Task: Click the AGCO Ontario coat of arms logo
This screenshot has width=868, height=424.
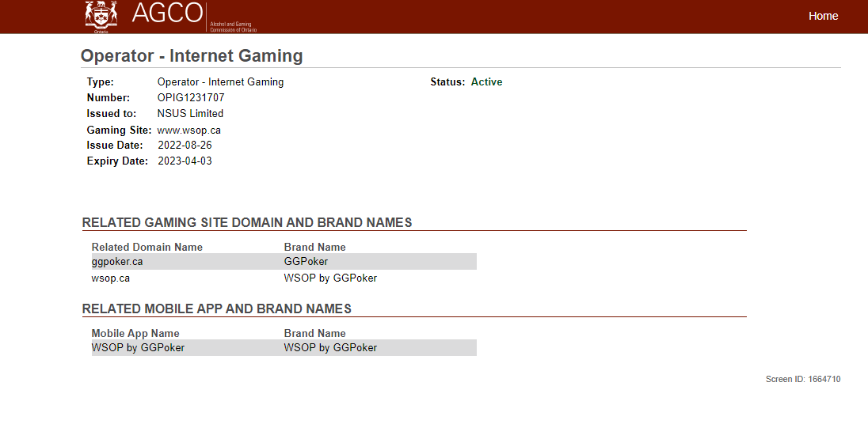Action: click(101, 16)
